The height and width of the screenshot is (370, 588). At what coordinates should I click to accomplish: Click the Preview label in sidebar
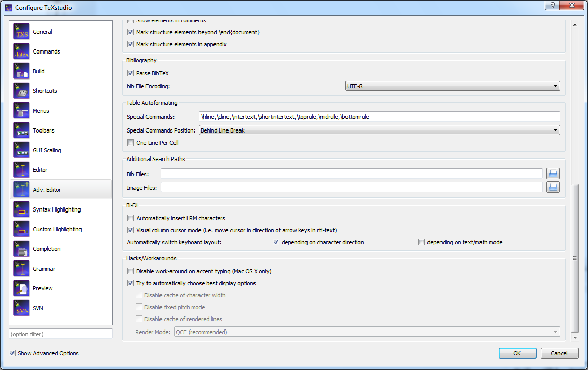coord(43,288)
